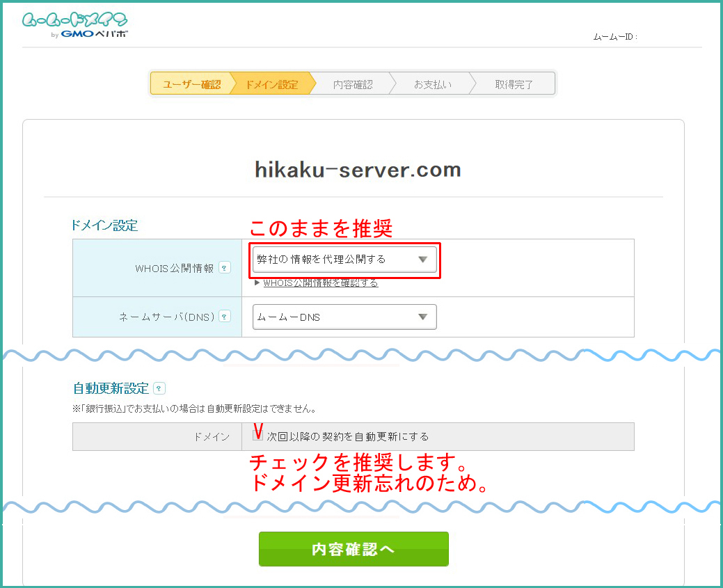Expand the ムームーDNS name server dropdown

[344, 317]
